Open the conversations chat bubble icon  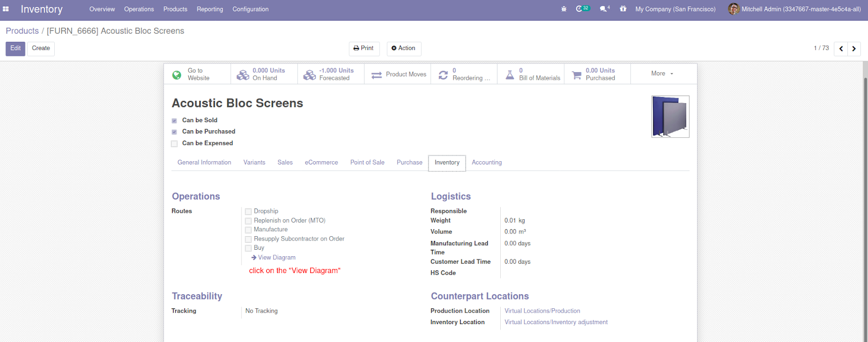tap(605, 9)
